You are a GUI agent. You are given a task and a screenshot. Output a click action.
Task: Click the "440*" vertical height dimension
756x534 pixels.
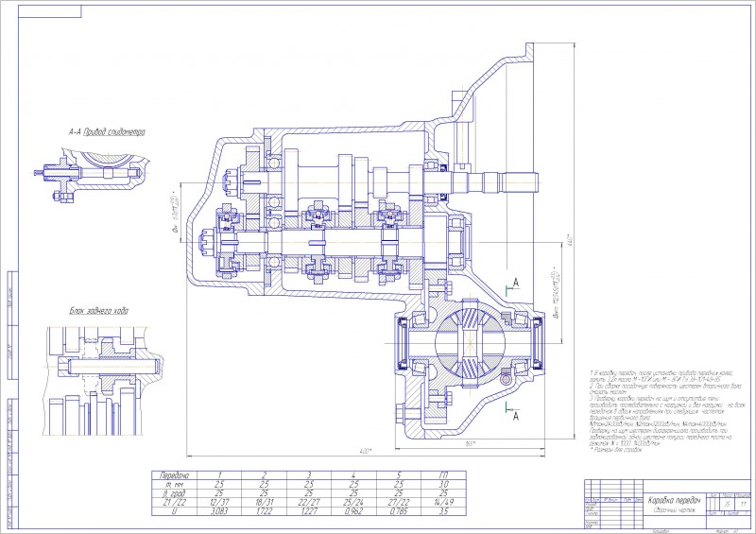pyautogui.click(x=571, y=239)
